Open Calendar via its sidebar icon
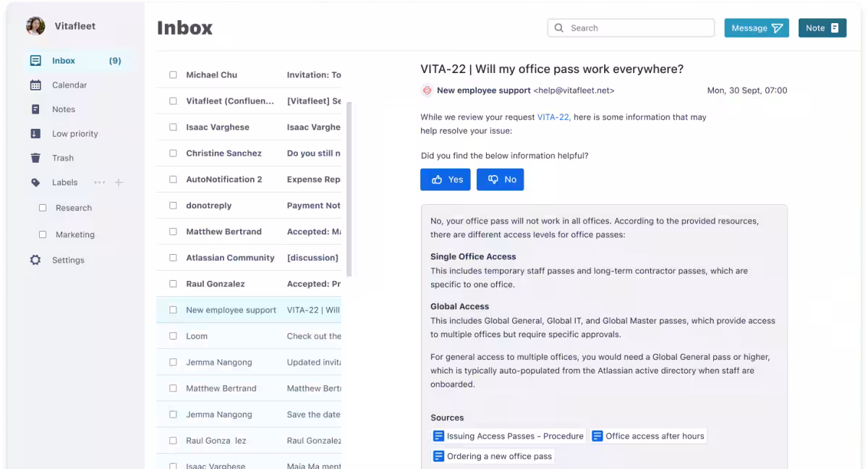The height and width of the screenshot is (469, 868). pos(35,85)
